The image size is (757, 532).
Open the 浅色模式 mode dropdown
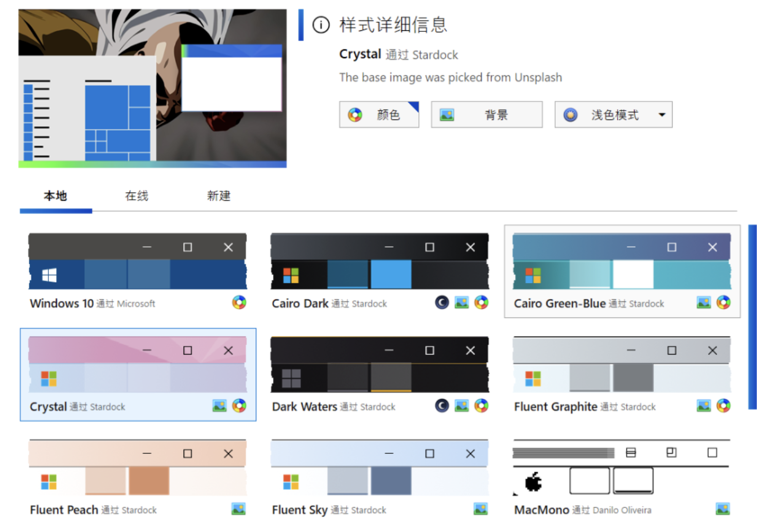click(x=662, y=114)
